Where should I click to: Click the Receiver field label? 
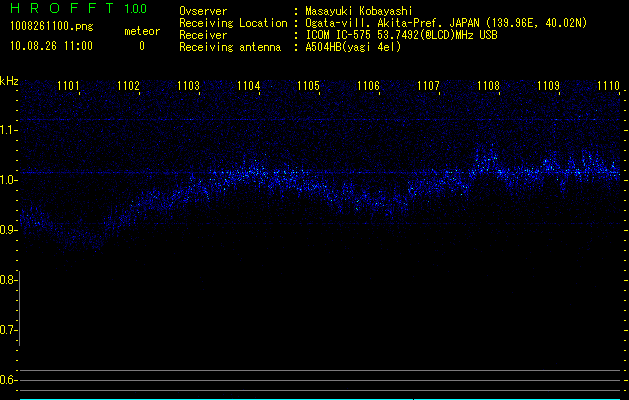[x=203, y=35]
